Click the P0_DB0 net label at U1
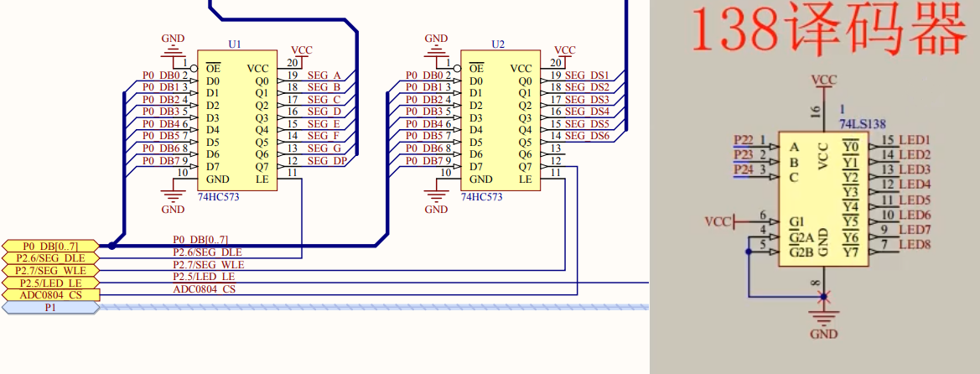 (161, 75)
